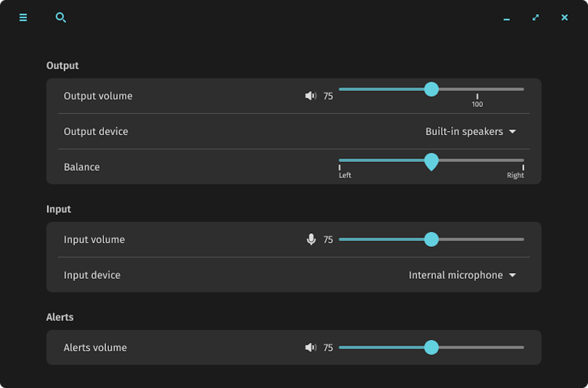Click the Input volume slider handle
588x388 pixels.
click(x=431, y=239)
